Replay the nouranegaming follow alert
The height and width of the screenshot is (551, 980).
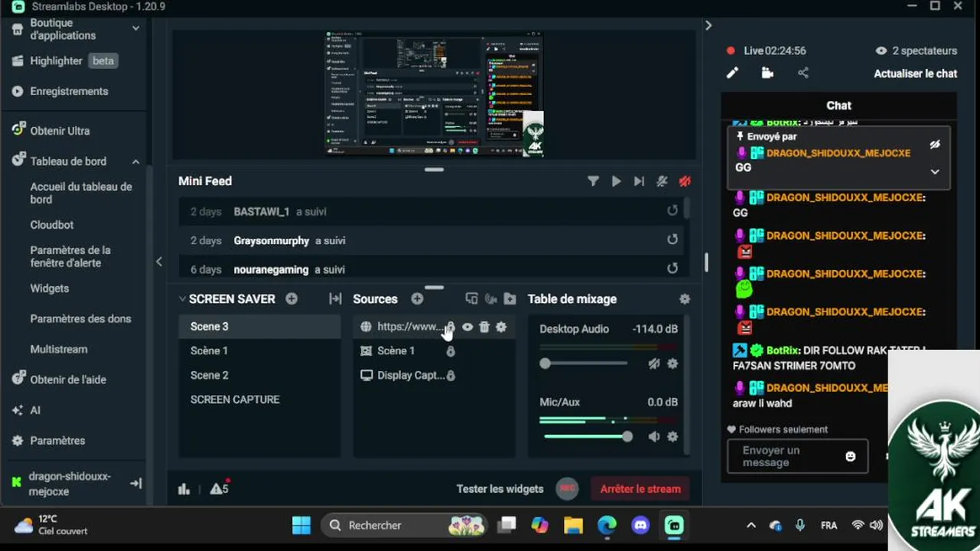pyautogui.click(x=672, y=269)
